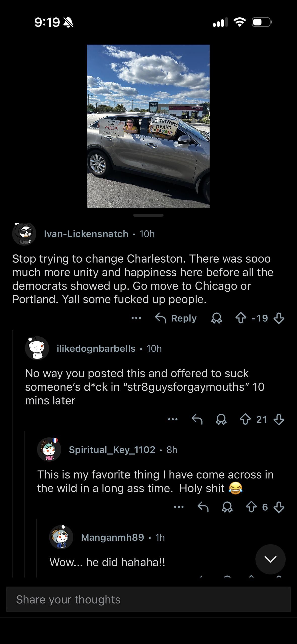Viewport: 297px width, 644px height.
Task: Open more options on Ivan-Lickensnatch's comment
Action: click(136, 318)
